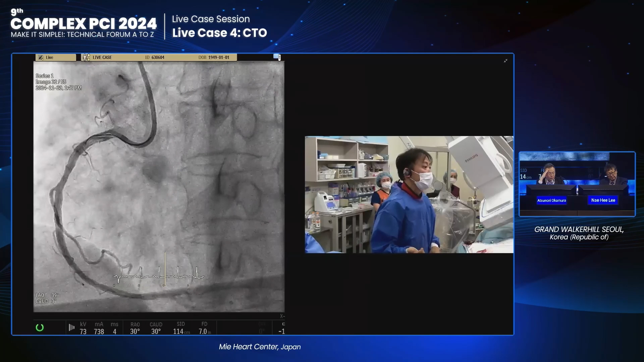The height and width of the screenshot is (362, 644).
Task: Click the X-ray pulse bars icon beside kV
Action: (71, 327)
